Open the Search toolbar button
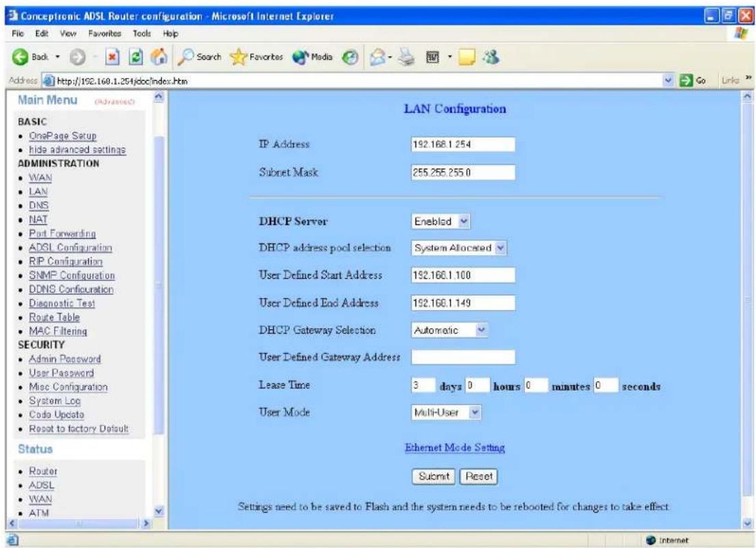 pyautogui.click(x=200, y=57)
